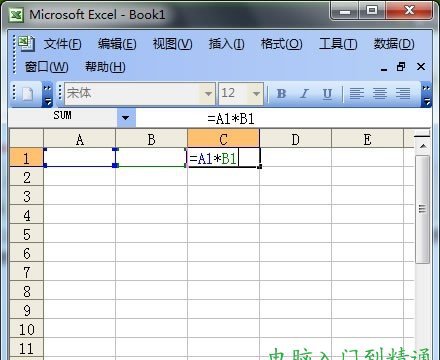Viewport: 440px width, 360px height.
Task: Click the Select All corner box
Action: pyautogui.click(x=27, y=139)
